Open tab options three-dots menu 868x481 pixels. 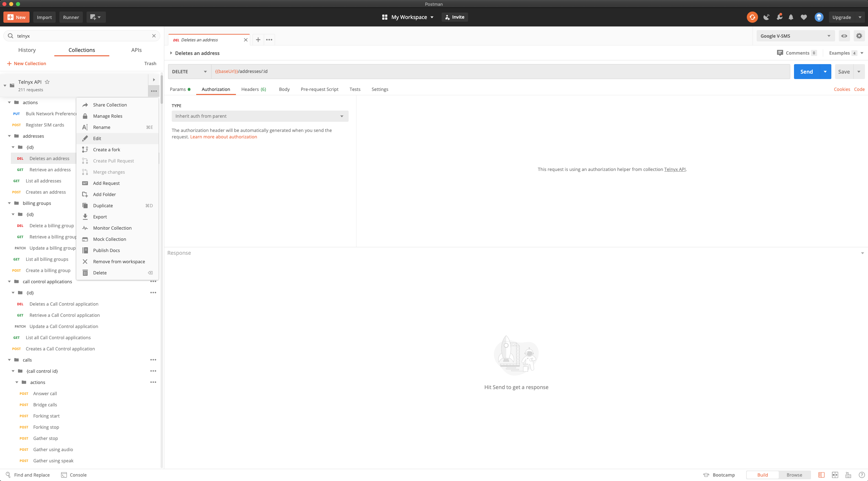point(269,40)
